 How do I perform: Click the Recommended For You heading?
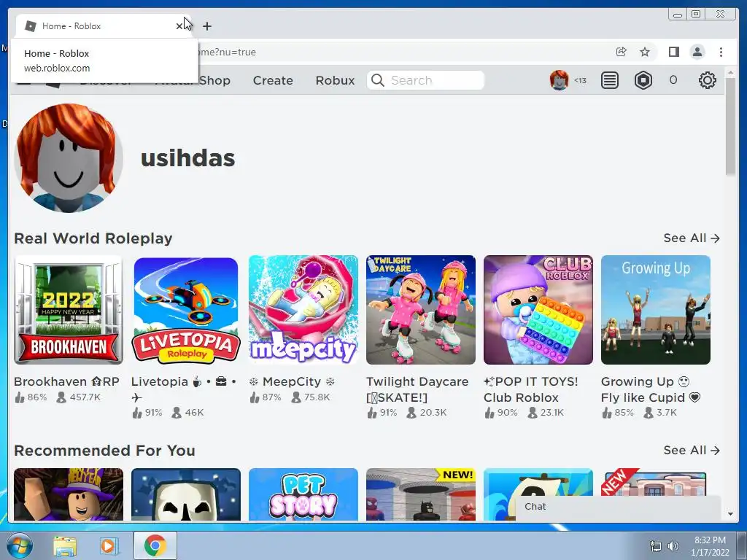point(105,451)
